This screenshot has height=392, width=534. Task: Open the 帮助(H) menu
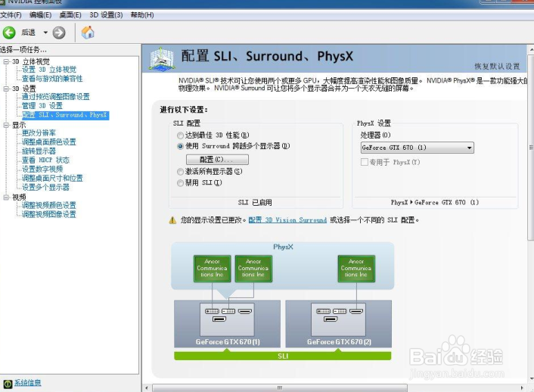coord(142,15)
